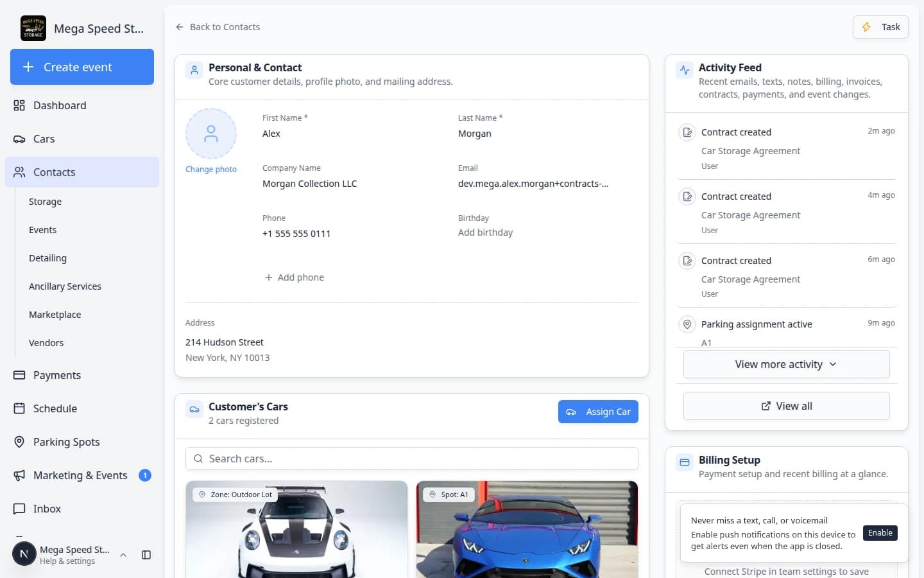Open the blue Lamborghini car thumbnail
This screenshot has width=924, height=578.
click(x=527, y=529)
